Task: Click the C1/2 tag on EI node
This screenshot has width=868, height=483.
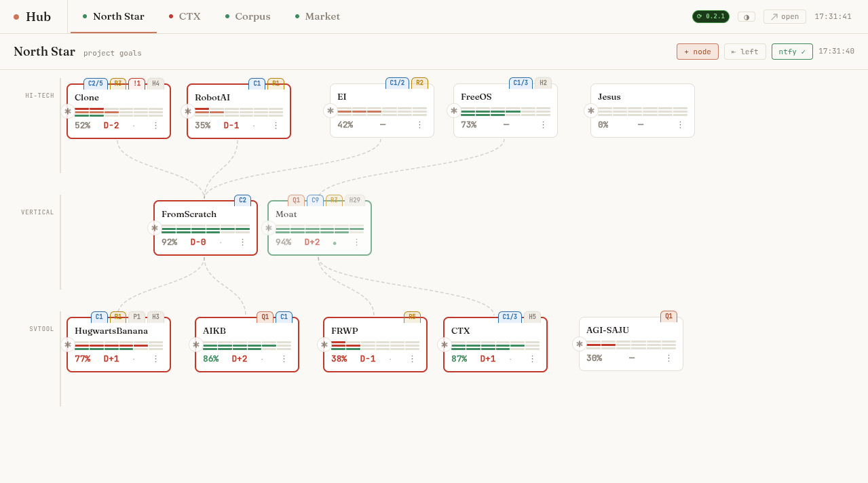Action: tap(397, 83)
